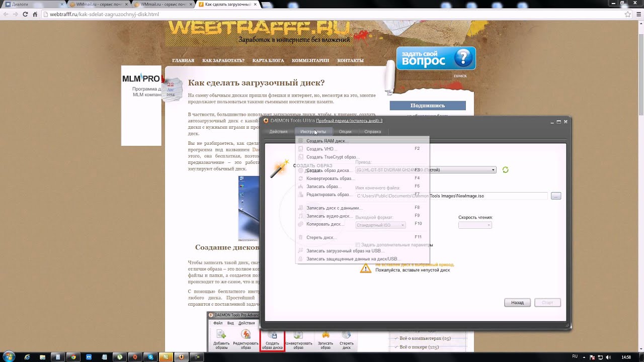The height and width of the screenshot is (362, 644).
Task: Select 'Редактировать образ...' menu item
Action: [x=362, y=195]
